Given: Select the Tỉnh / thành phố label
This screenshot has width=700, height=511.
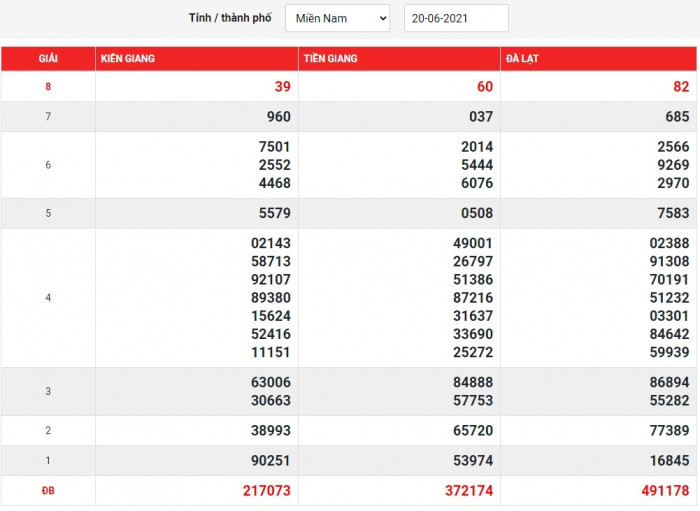Looking at the screenshot, I should click(x=230, y=18).
